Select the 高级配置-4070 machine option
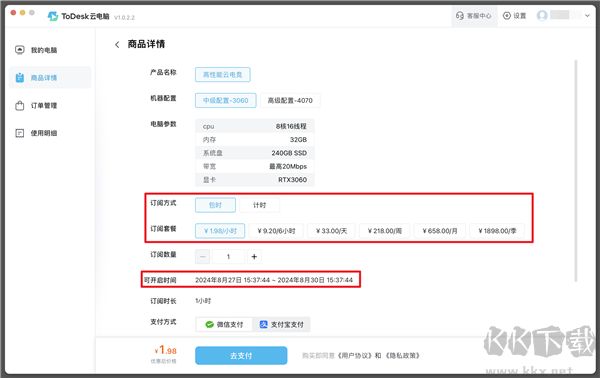600x378 pixels. click(x=290, y=101)
